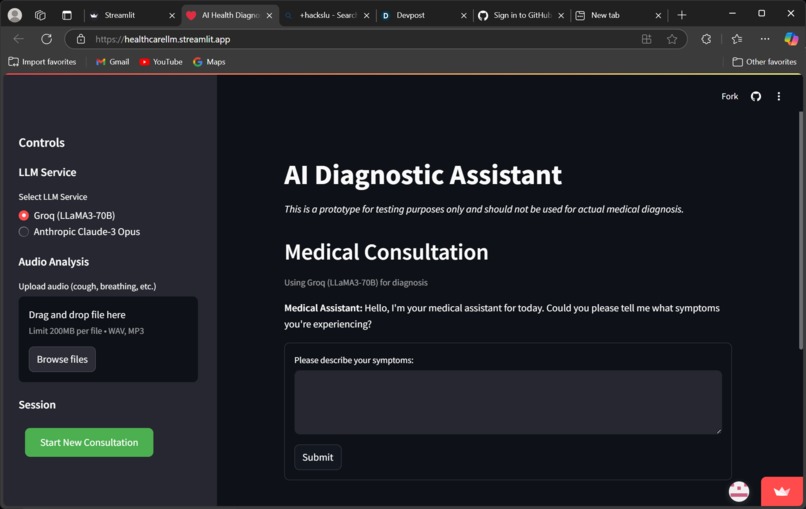Go back with the browser arrow
The width and height of the screenshot is (806, 509).
coord(19,39)
